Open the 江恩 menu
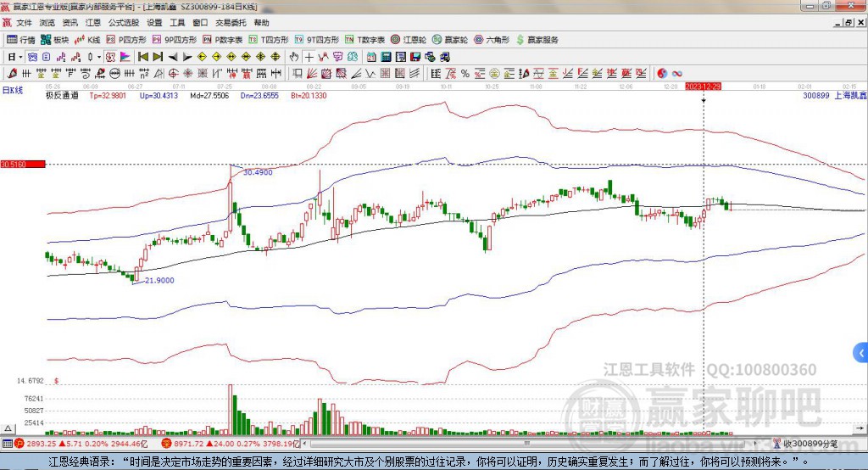The width and height of the screenshot is (868, 470). [x=93, y=23]
